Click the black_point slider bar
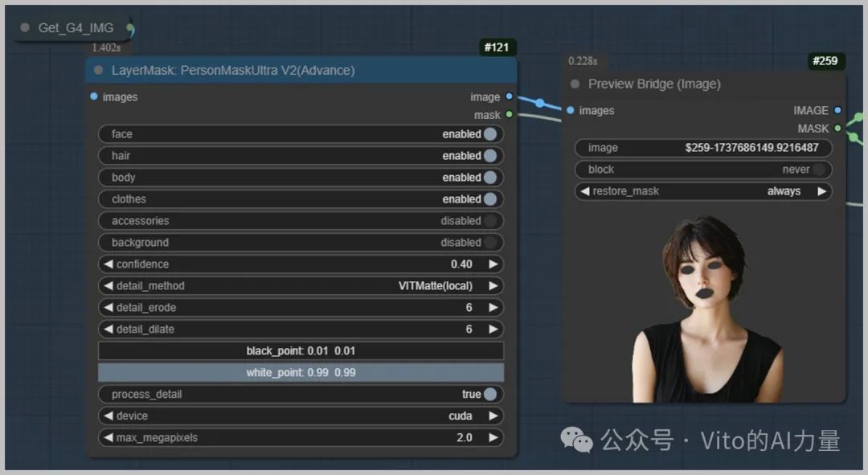 (x=301, y=350)
